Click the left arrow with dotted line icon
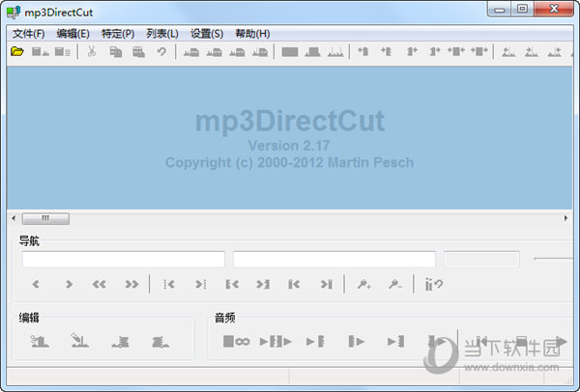580x392 pixels. (x=169, y=284)
